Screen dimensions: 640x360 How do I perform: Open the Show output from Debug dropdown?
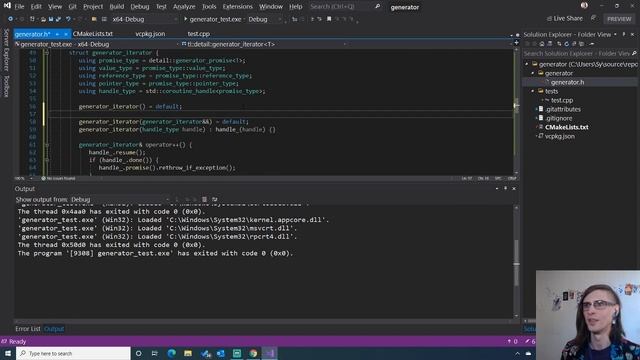tap(120, 200)
